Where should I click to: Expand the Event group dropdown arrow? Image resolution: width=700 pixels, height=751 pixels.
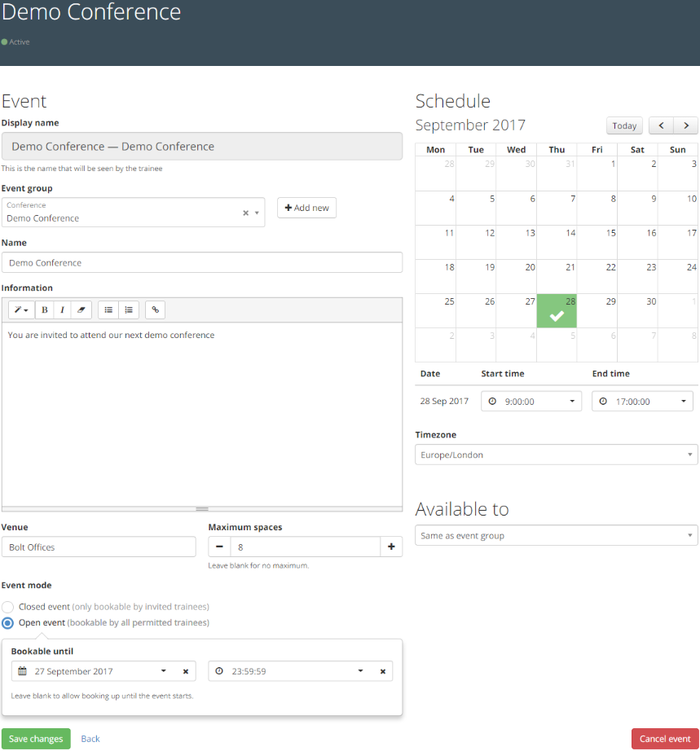(257, 213)
